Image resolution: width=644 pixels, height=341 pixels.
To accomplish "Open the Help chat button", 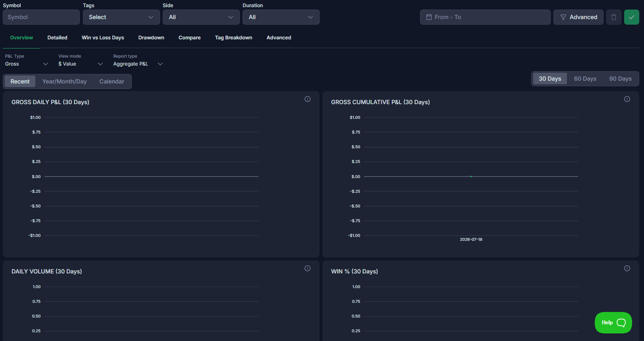I will (613, 323).
